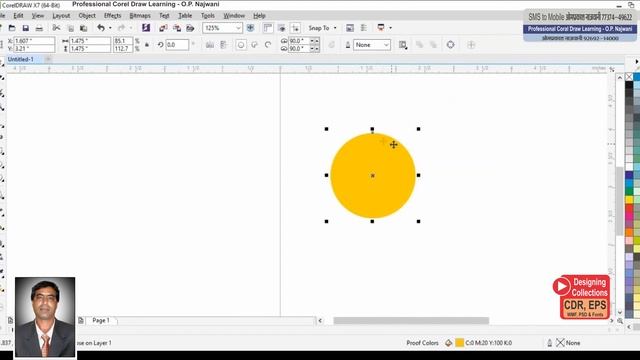Viewport: 640px width, 360px height.
Task: Click the Save floppy disk icon
Action: (x=25, y=28)
